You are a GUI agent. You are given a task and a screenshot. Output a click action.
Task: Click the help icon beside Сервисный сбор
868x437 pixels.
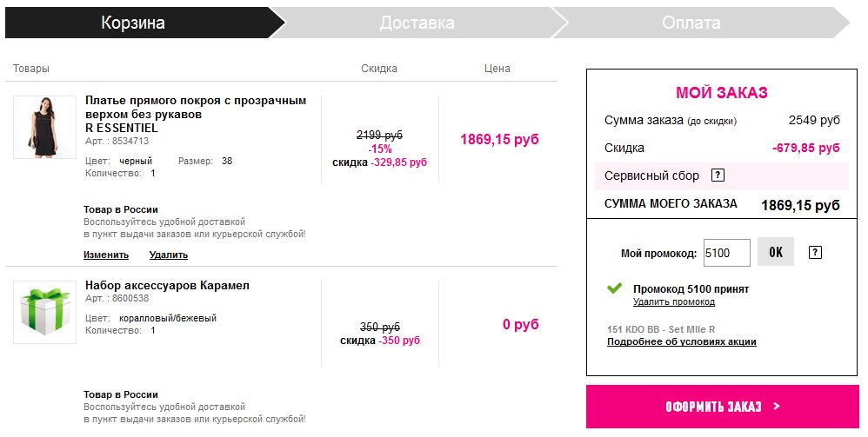718,175
